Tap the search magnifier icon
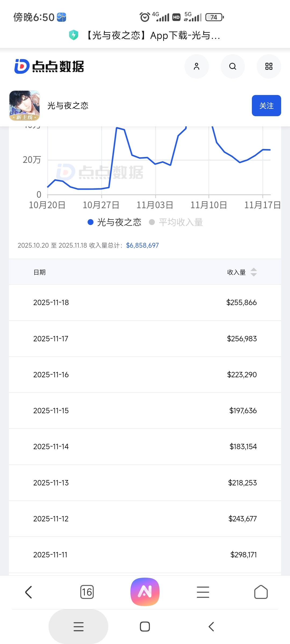Screen dimensions: 290x644 [233, 67]
